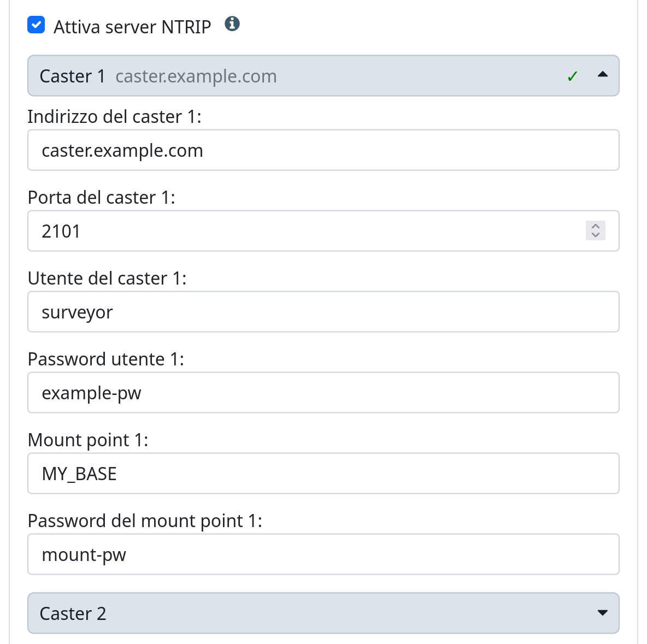Click the 'Mount point 1:' label
The height and width of the screenshot is (644, 647).
(x=88, y=440)
